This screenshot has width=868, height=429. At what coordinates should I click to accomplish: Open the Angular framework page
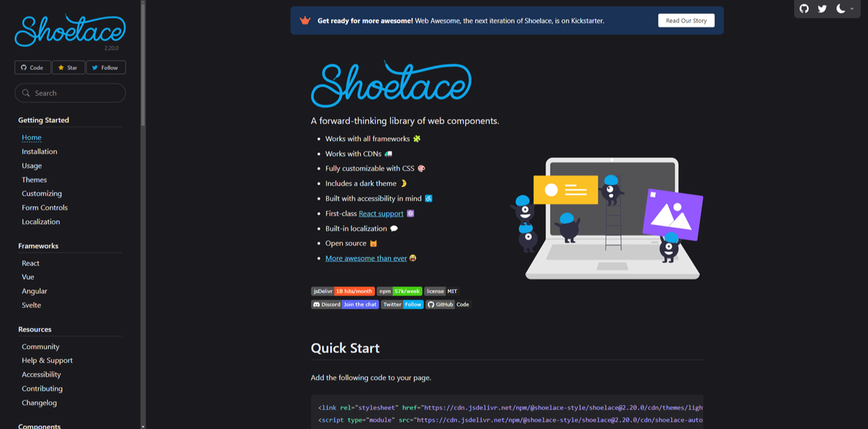click(34, 291)
